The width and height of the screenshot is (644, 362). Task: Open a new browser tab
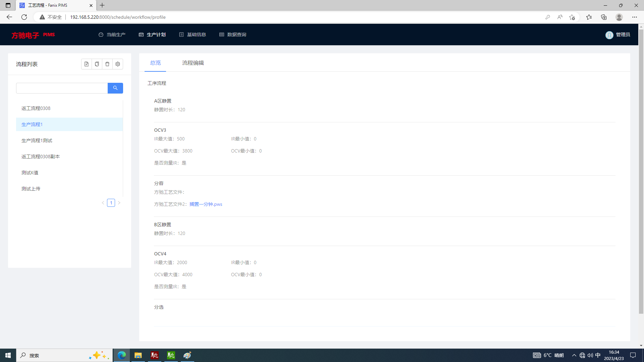(x=102, y=5)
